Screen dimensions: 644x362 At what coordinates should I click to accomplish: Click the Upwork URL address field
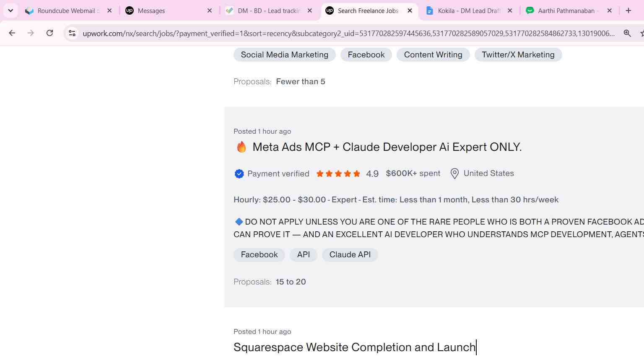coord(349,33)
